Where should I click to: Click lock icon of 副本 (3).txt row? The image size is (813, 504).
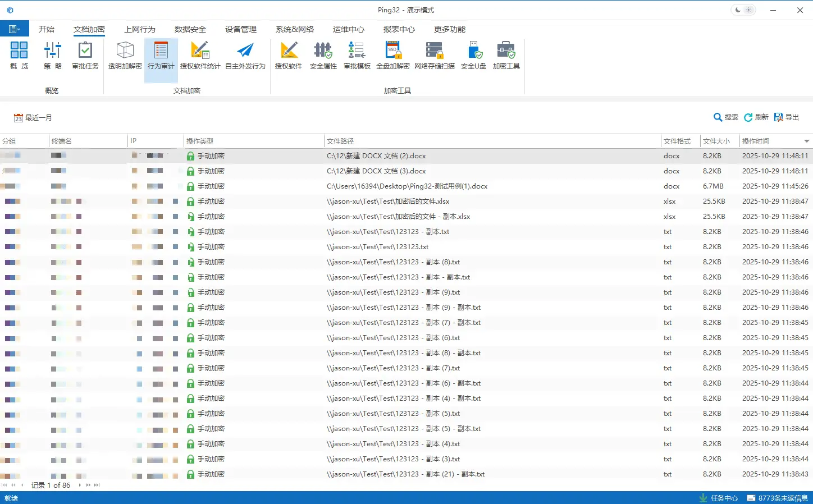[x=190, y=459]
